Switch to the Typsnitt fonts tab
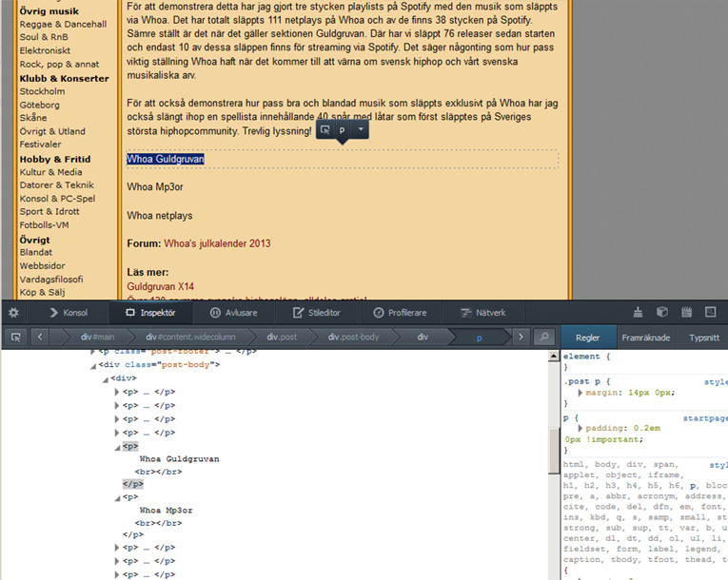Image resolution: width=728 pixels, height=580 pixels. pos(704,338)
